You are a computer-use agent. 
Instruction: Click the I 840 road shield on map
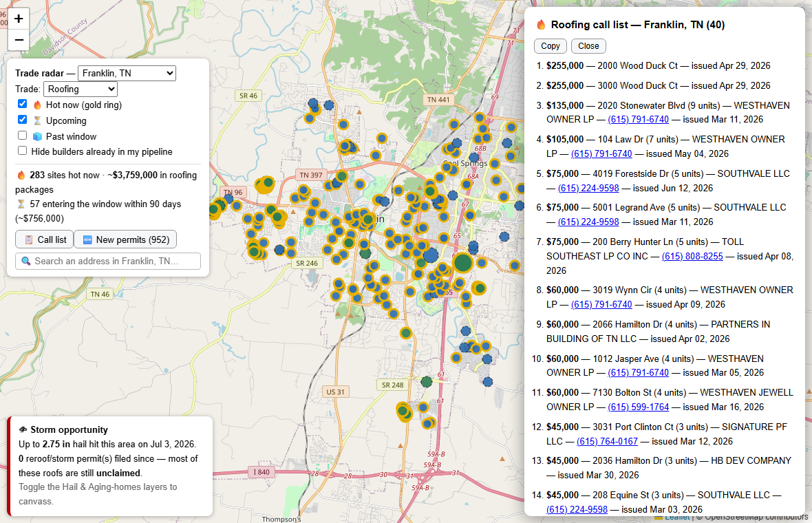click(261, 472)
